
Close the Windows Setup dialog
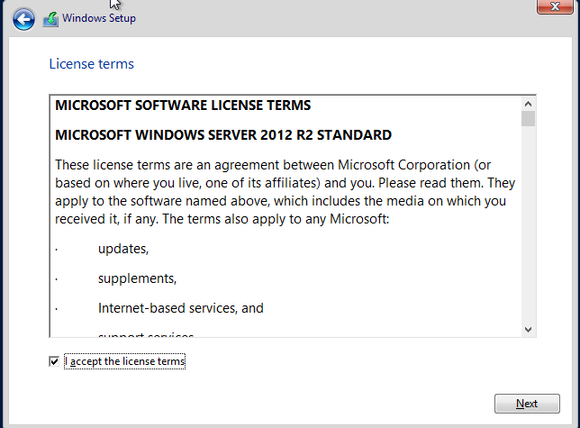click(x=555, y=6)
